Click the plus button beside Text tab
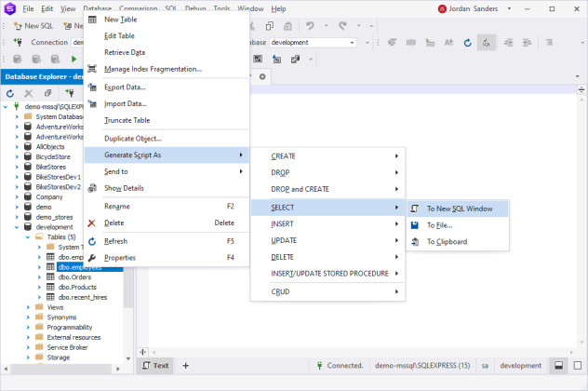This screenshot has width=588, height=391. 185,366
